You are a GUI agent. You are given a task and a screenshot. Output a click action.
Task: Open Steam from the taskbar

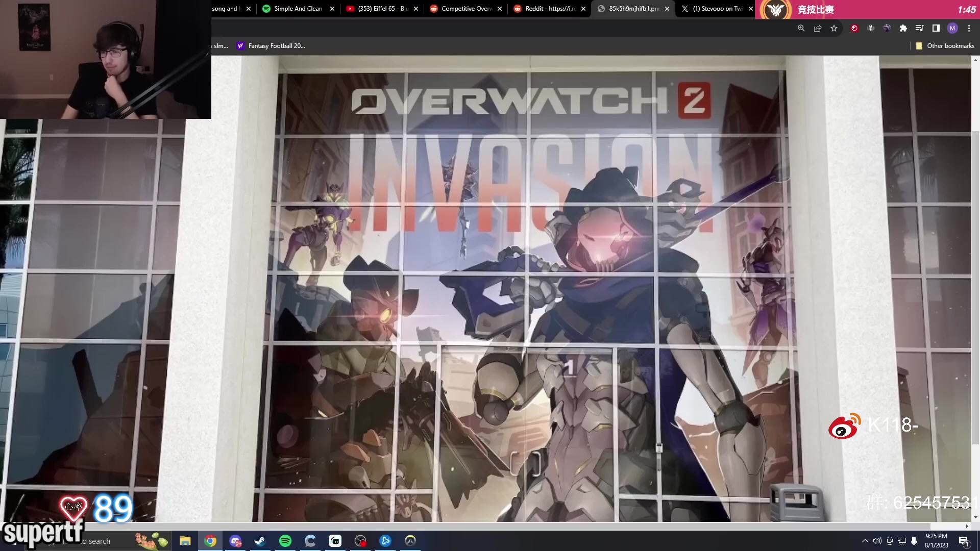coord(260,541)
